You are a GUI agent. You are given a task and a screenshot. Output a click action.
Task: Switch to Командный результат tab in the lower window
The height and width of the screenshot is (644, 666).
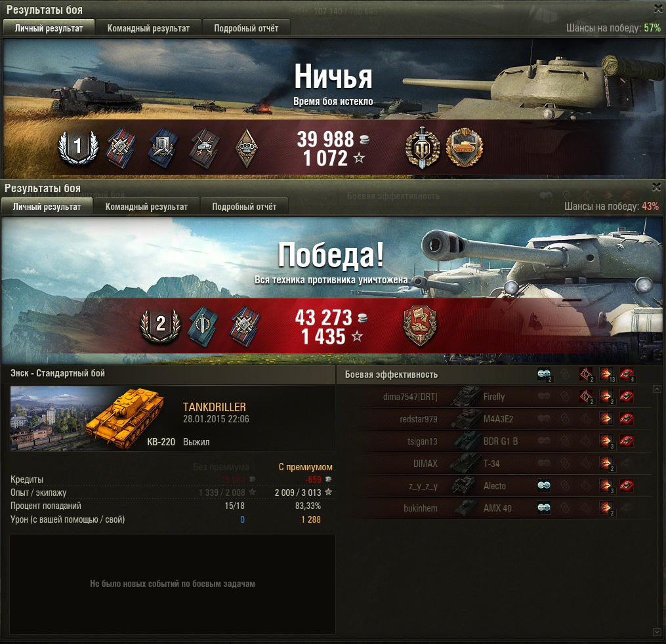click(146, 207)
